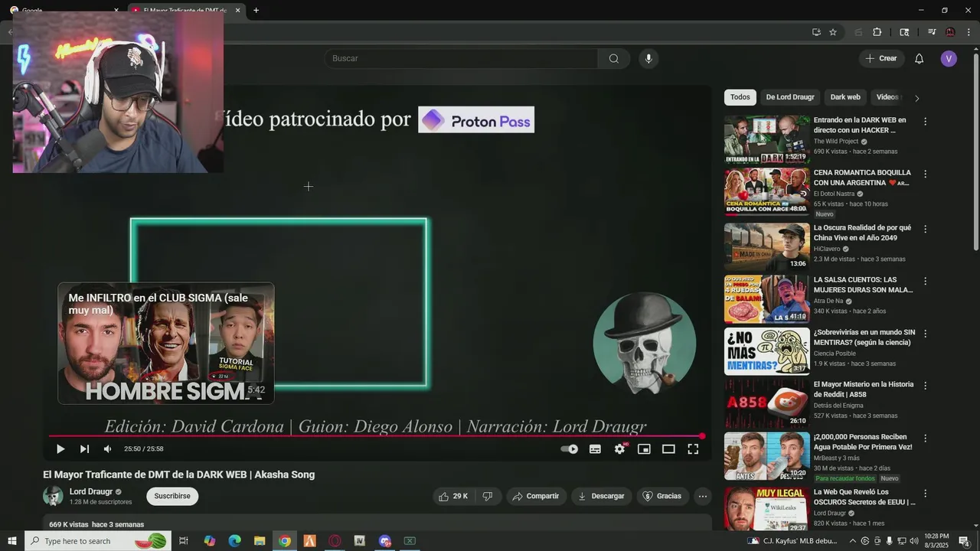Click the Lord Draugr channel avatar
The height and width of the screenshot is (551, 980).
(53, 496)
